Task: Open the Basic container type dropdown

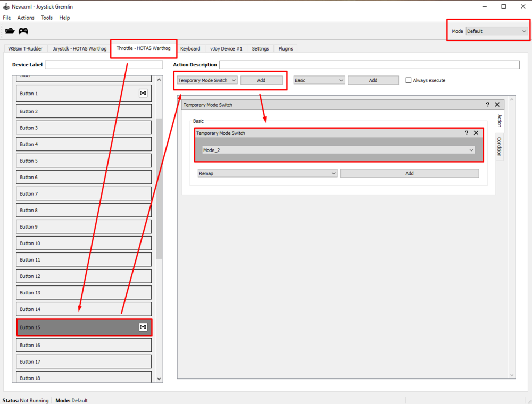Action: coord(319,80)
